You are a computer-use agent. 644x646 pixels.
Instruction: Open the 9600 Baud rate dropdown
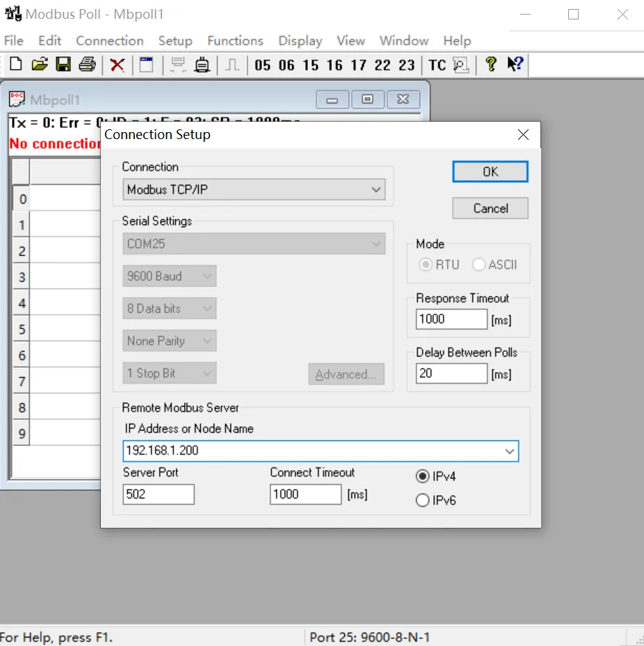[x=207, y=276]
